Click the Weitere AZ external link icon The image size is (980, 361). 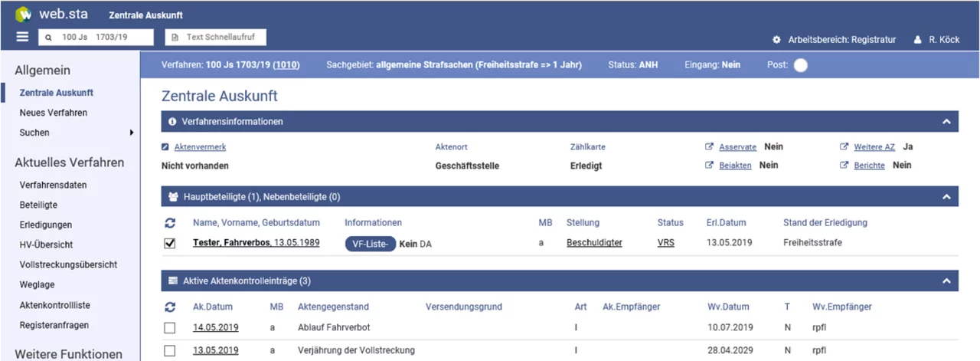844,146
